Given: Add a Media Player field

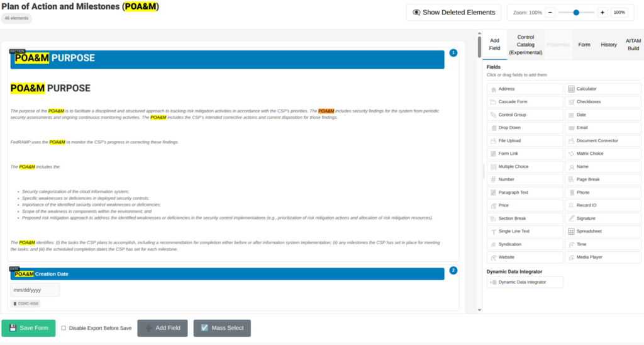Looking at the screenshot, I should 602,257.
